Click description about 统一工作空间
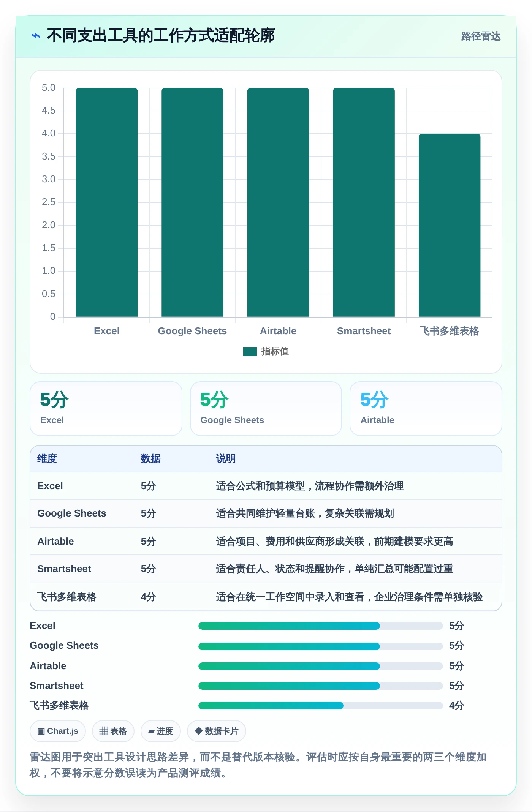This screenshot has width=532, height=812. 349,597
